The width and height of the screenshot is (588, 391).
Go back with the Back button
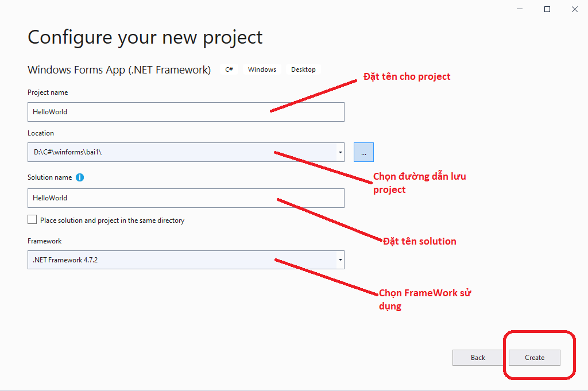click(x=478, y=358)
